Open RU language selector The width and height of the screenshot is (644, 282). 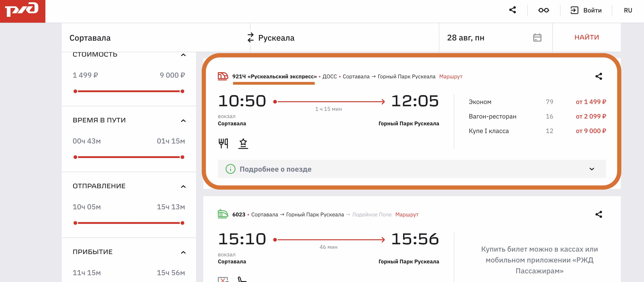pos(628,10)
